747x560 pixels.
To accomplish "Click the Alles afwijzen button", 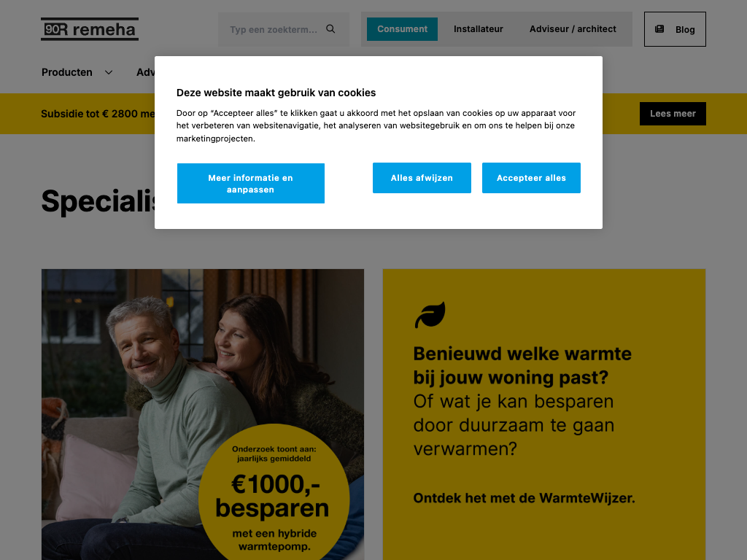I will (422, 178).
